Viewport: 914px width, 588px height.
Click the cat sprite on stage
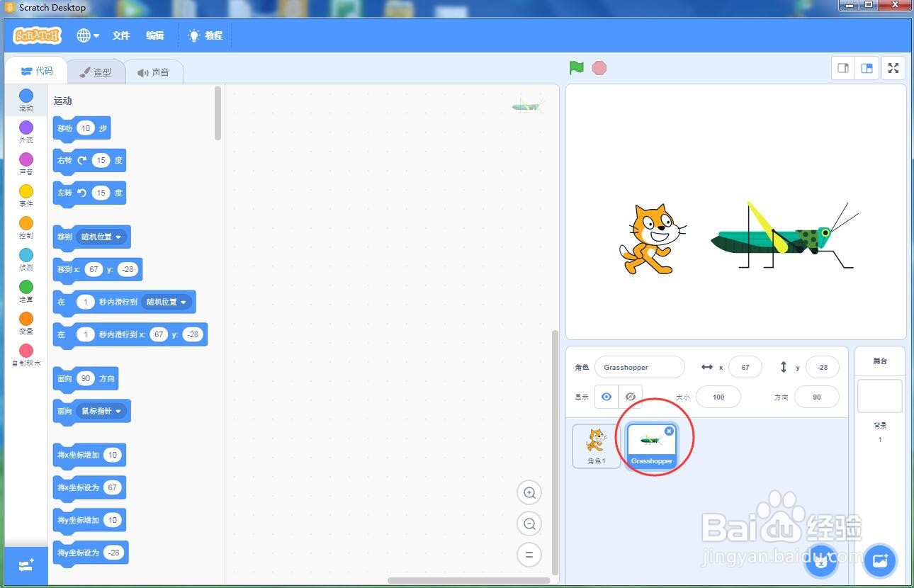[x=652, y=239]
